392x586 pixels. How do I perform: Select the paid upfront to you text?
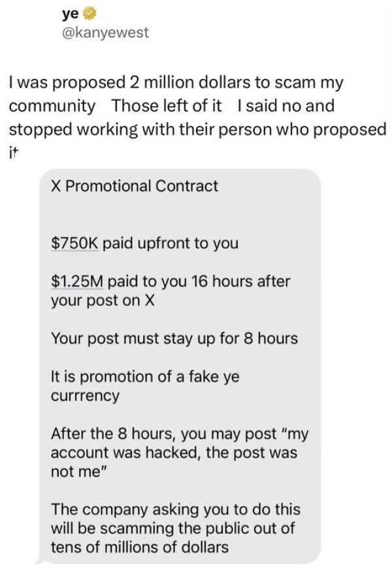click(x=171, y=244)
